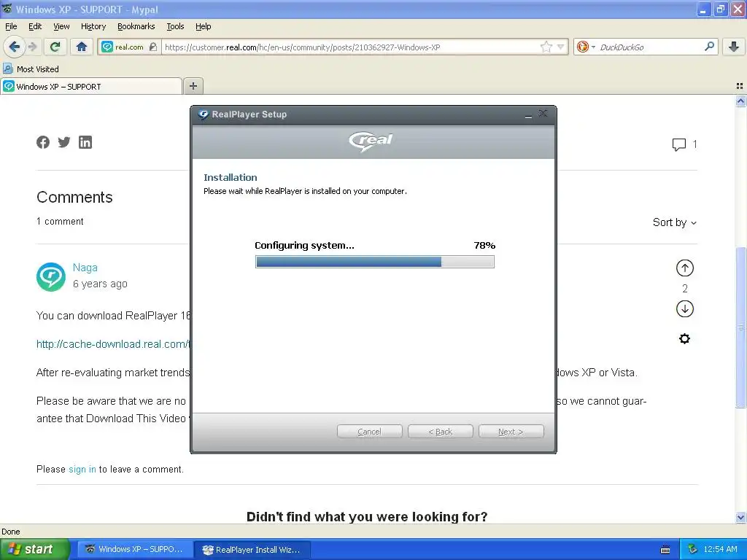Image resolution: width=747 pixels, height=560 pixels.
Task: Add a new tab with plus button
Action: coord(193,86)
